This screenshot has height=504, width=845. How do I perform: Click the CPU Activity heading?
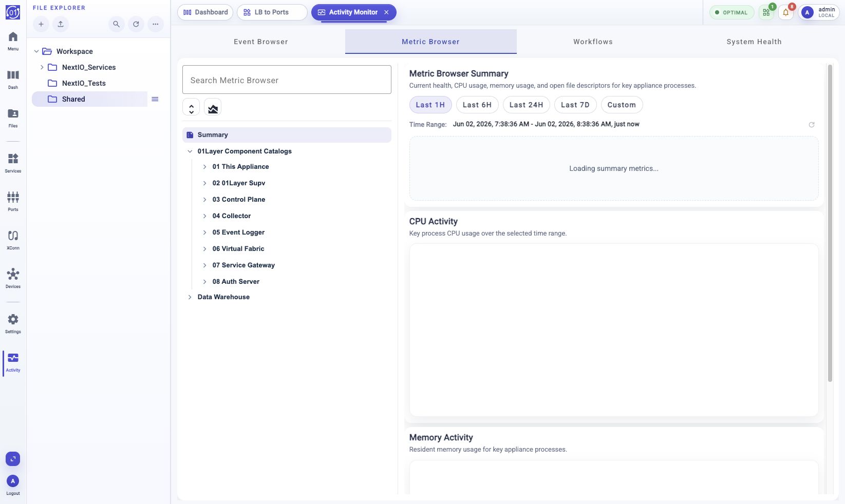pyautogui.click(x=434, y=222)
